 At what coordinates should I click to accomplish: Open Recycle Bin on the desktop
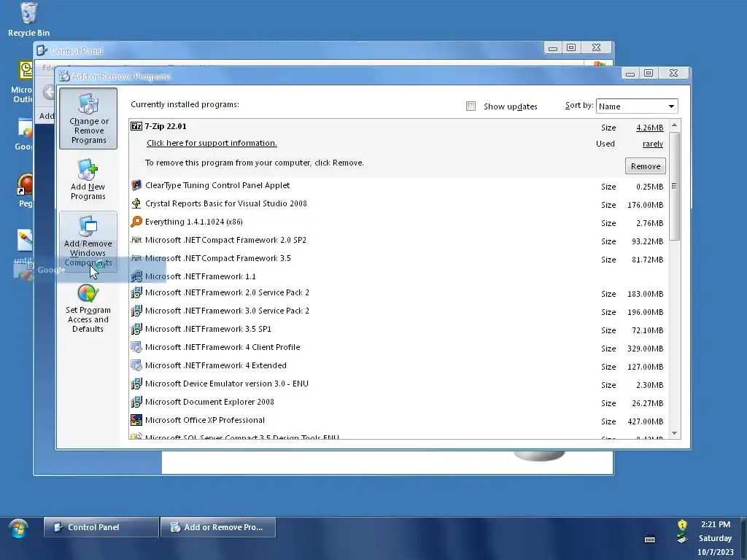[28, 19]
